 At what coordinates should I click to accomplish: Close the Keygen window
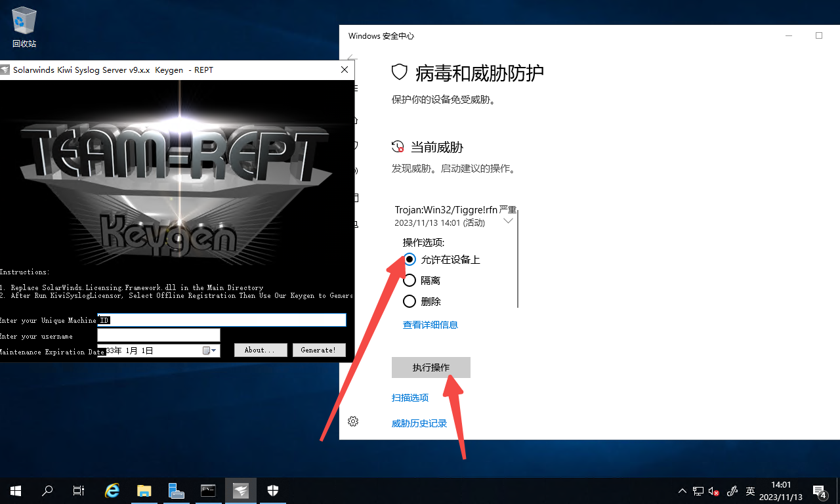(345, 70)
